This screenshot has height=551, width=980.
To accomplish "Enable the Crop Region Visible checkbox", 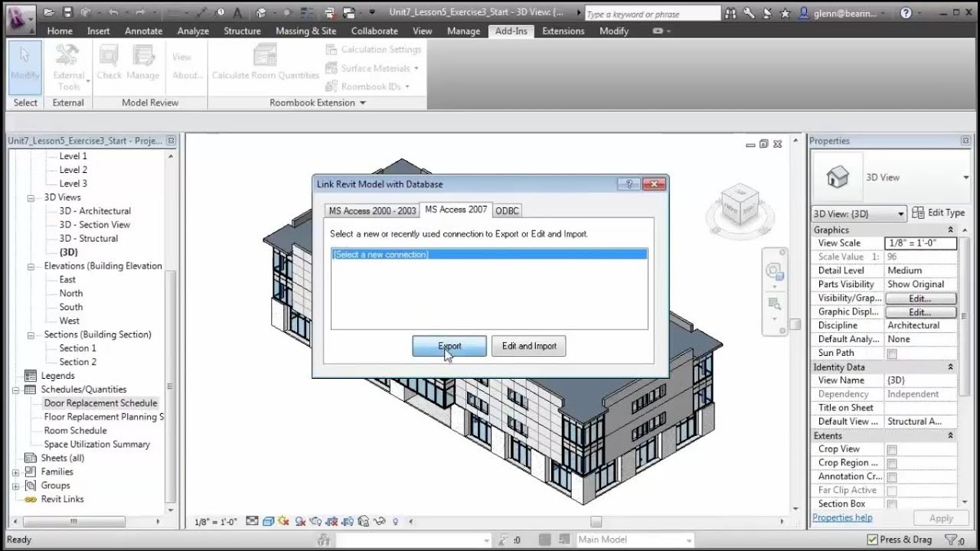I will click(892, 464).
